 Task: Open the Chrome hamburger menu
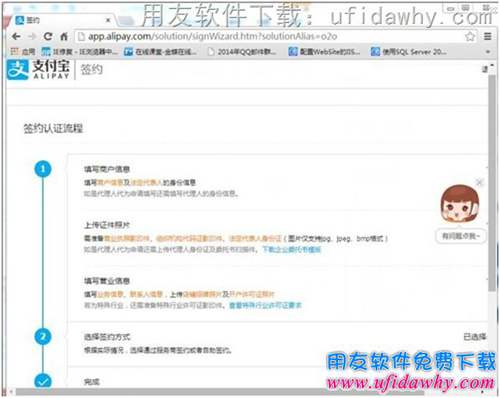pyautogui.click(x=488, y=36)
